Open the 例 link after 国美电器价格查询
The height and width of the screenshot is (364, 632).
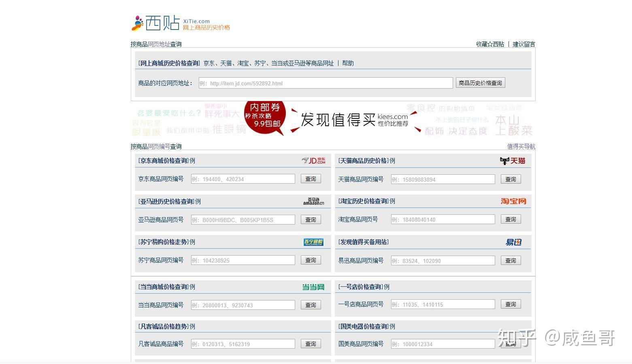392,326
